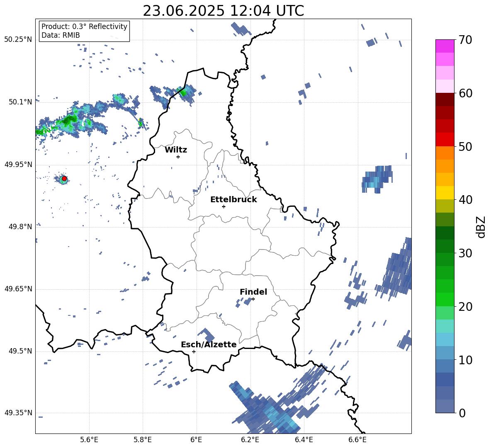Click the 49.65°N latitude tick label
491x448 pixels.
click(x=18, y=288)
